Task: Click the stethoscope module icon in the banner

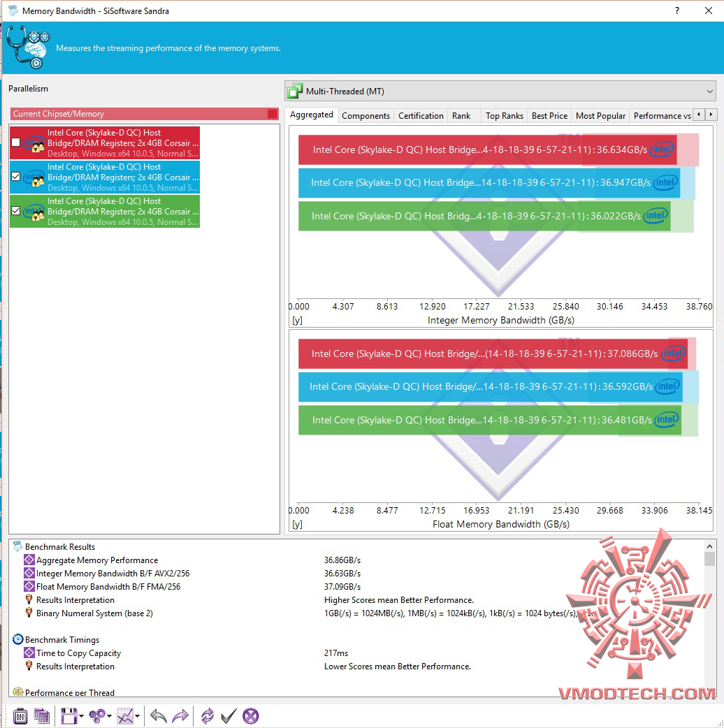Action: 28,47
